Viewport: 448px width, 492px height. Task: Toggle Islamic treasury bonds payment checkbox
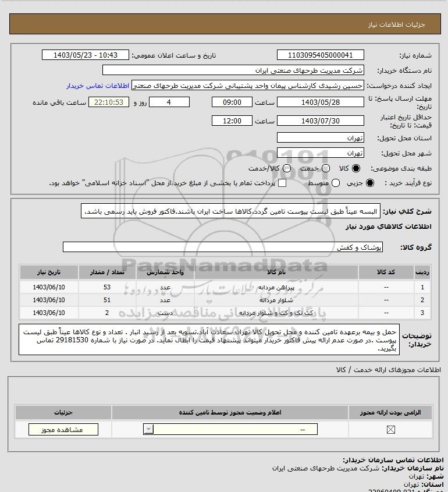(282, 183)
